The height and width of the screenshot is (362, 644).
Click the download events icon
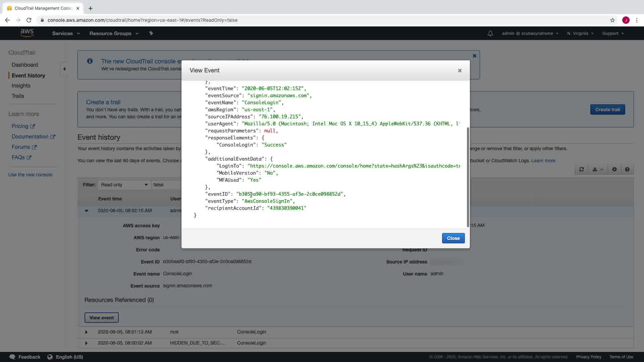(595, 170)
